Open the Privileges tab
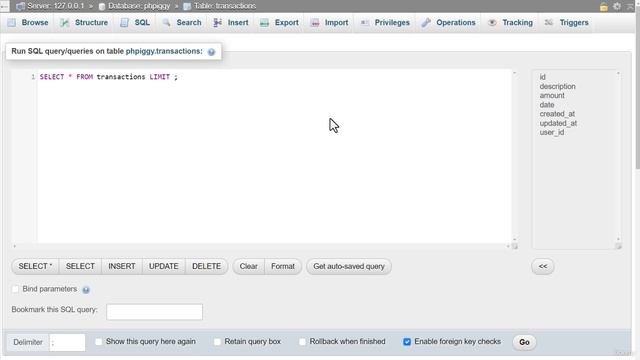This screenshot has width=640, height=360. [385, 23]
